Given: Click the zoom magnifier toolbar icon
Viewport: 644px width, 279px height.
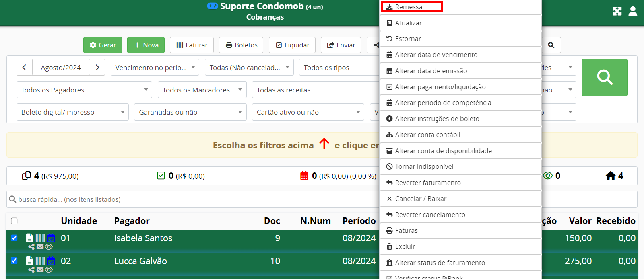Looking at the screenshot, I should 551,45.
